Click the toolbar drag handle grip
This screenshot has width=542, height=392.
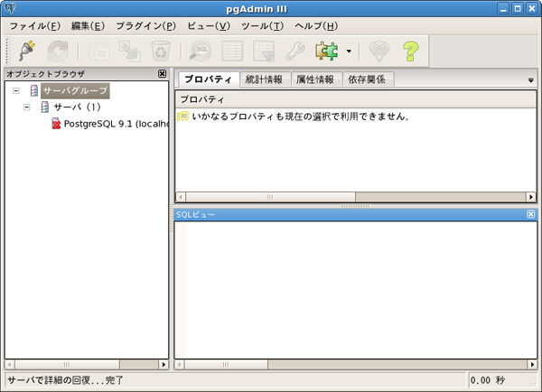[x=7, y=51]
